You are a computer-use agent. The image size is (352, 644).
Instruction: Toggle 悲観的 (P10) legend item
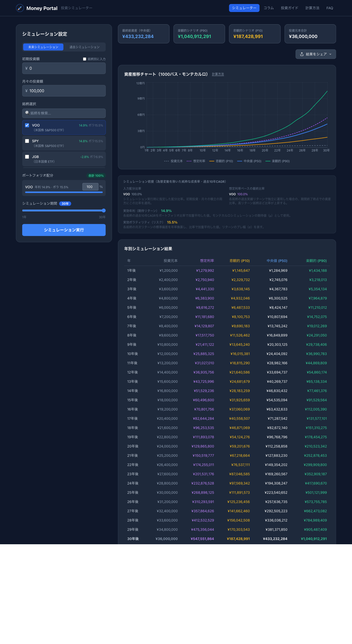click(221, 161)
